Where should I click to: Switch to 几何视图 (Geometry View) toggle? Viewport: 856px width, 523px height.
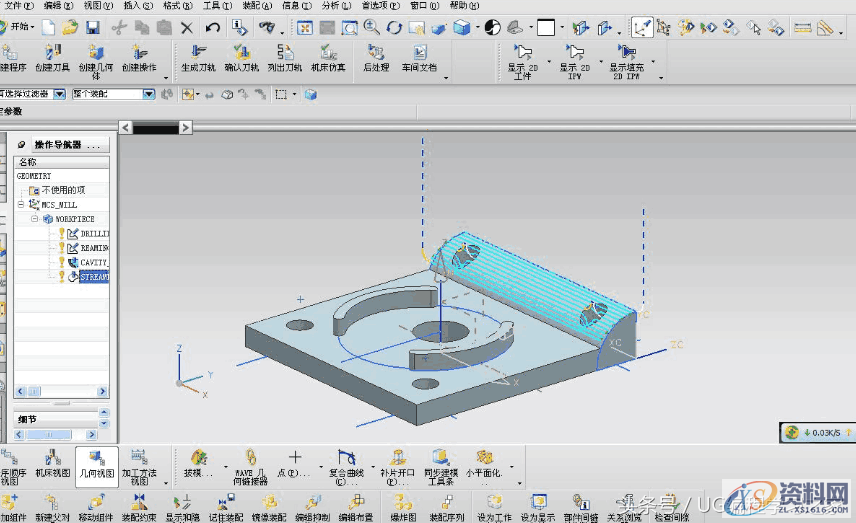pos(97,466)
